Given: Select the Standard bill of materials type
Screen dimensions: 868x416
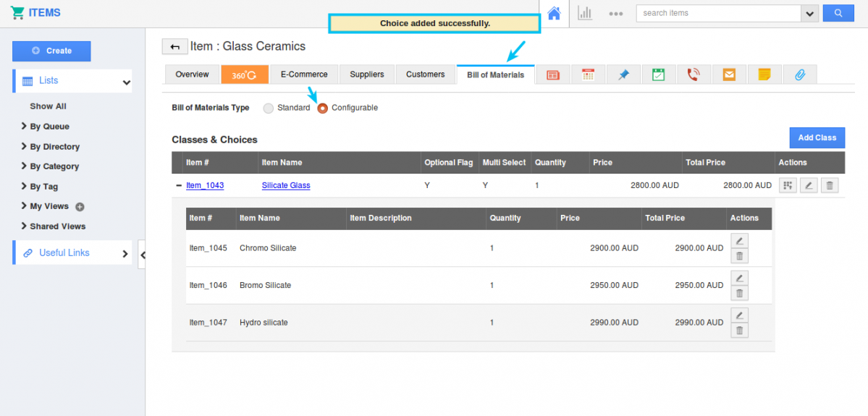Looking at the screenshot, I should click(x=269, y=108).
